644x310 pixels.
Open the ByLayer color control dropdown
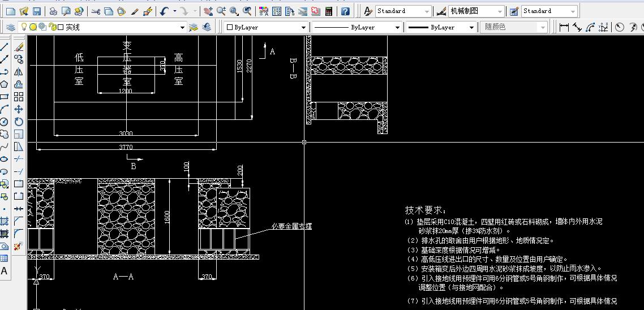point(303,27)
